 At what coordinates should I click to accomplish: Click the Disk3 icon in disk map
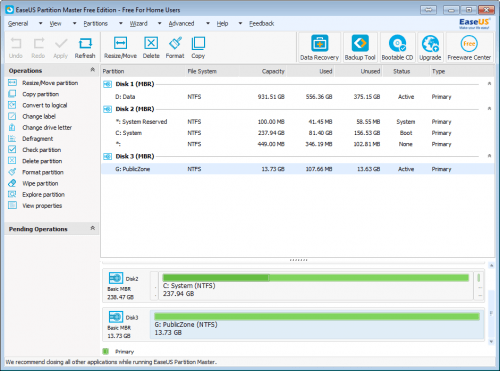[116, 317]
